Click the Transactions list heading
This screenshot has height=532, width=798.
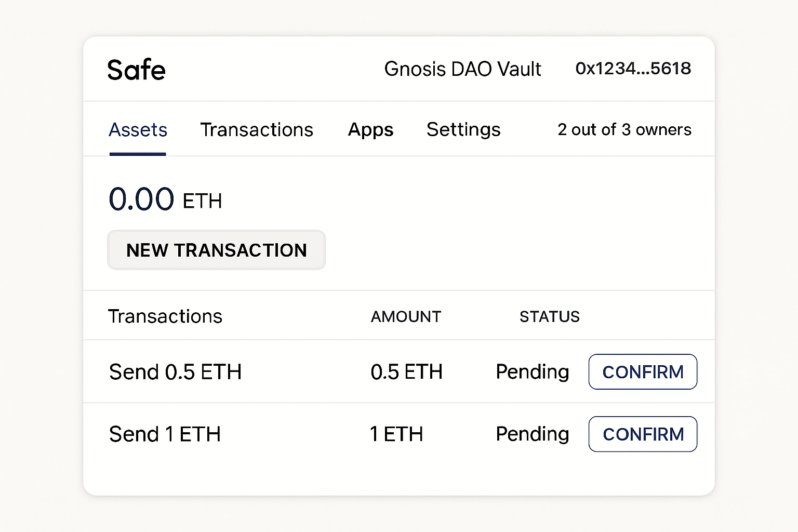point(165,315)
